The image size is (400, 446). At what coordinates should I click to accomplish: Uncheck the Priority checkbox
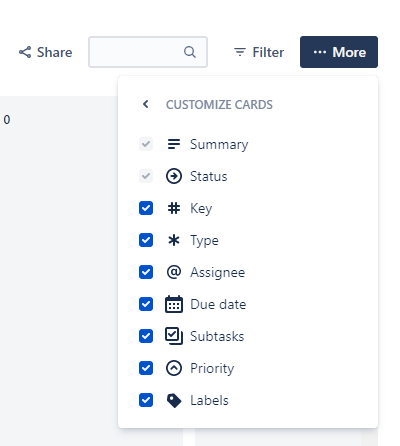tap(146, 368)
